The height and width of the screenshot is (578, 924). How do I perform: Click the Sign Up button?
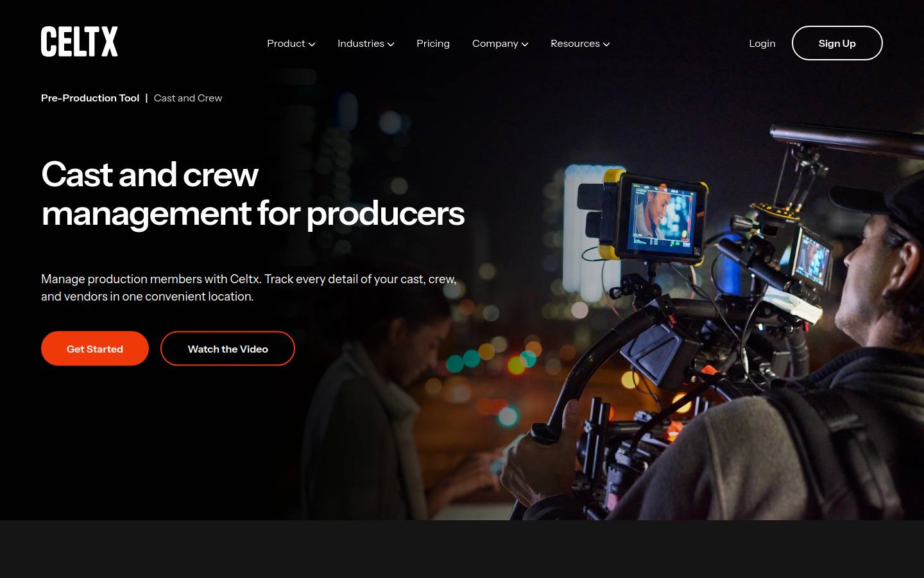pyautogui.click(x=837, y=43)
